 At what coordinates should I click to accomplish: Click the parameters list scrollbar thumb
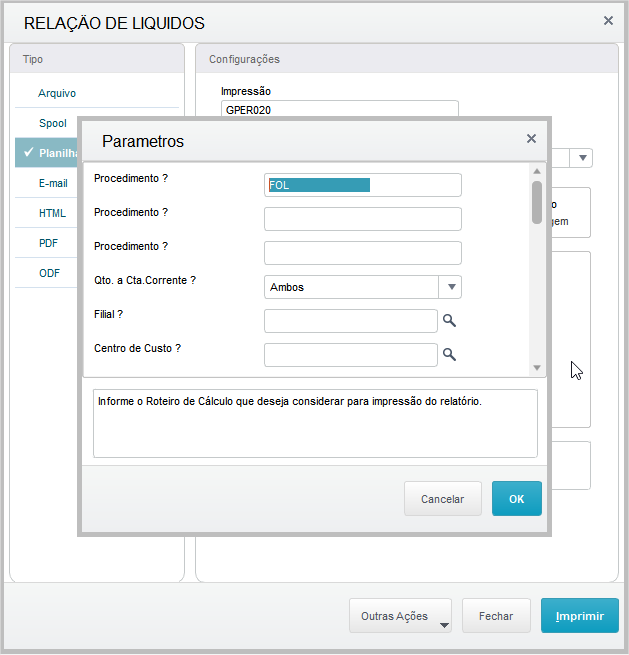point(537,203)
